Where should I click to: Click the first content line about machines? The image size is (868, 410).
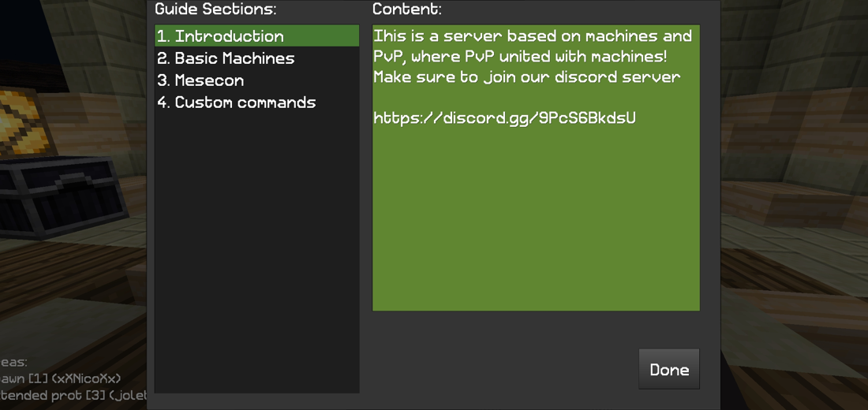533,36
